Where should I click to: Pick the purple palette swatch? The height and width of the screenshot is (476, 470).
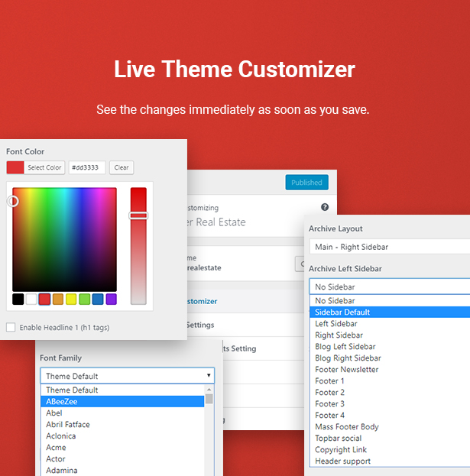pos(111,299)
